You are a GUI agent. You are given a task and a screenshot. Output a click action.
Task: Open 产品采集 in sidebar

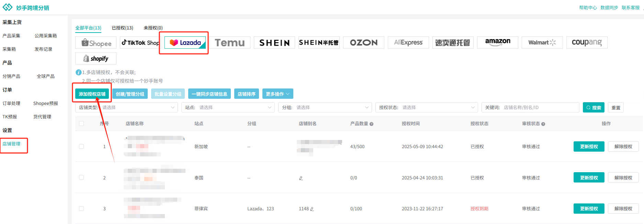point(11,36)
